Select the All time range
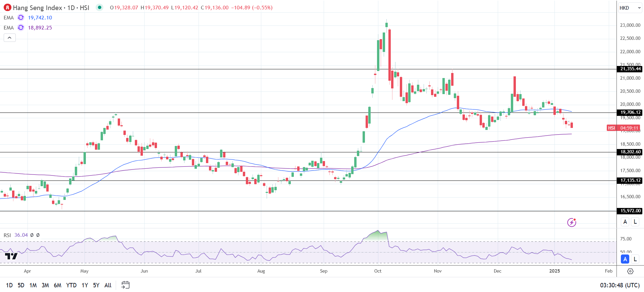 point(108,285)
